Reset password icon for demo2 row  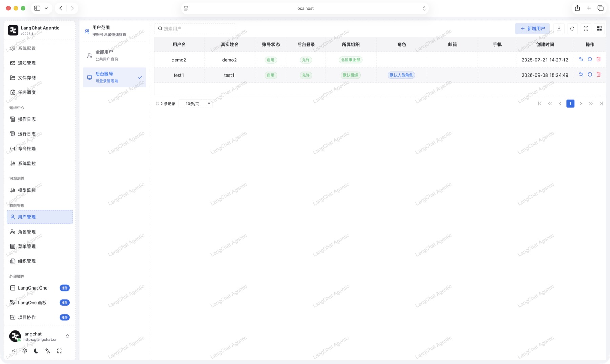tap(590, 59)
